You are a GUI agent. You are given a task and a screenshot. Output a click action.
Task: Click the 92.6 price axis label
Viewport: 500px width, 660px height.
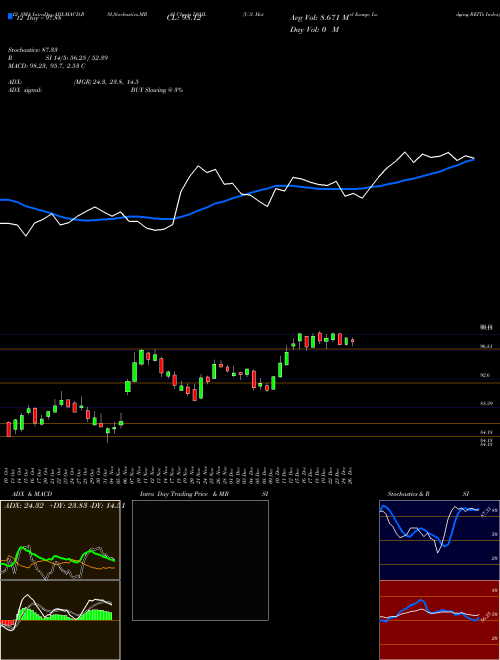(x=485, y=375)
